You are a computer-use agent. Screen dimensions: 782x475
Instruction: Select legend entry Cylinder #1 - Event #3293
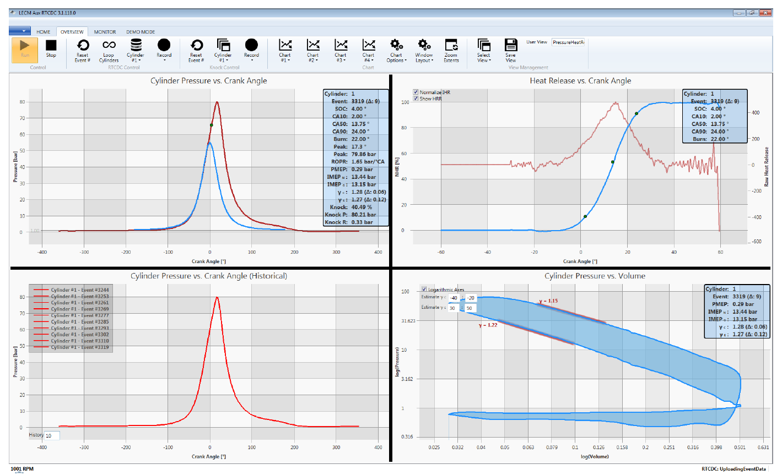[x=71, y=328]
